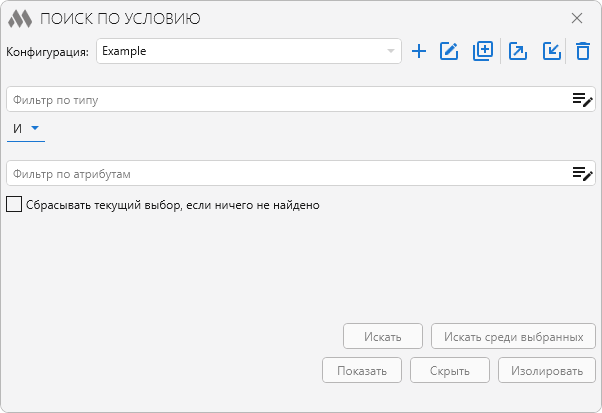Viewport: 602px width, 413px height.
Task: Import configuration using the incoming arrow icon
Action: click(551, 51)
